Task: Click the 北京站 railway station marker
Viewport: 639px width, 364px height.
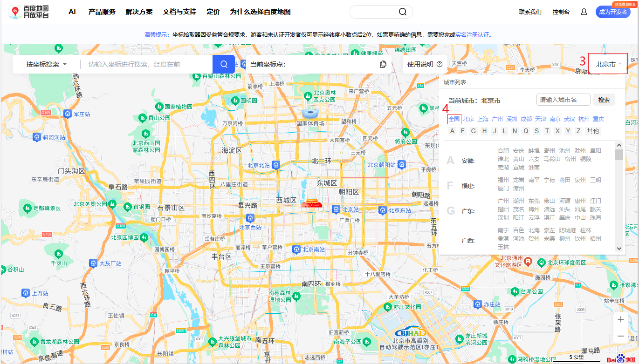Action: click(x=336, y=209)
